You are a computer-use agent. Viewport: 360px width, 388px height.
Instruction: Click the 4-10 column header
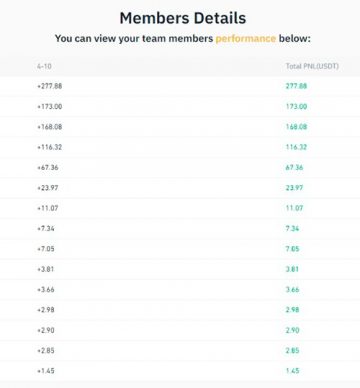coord(44,66)
